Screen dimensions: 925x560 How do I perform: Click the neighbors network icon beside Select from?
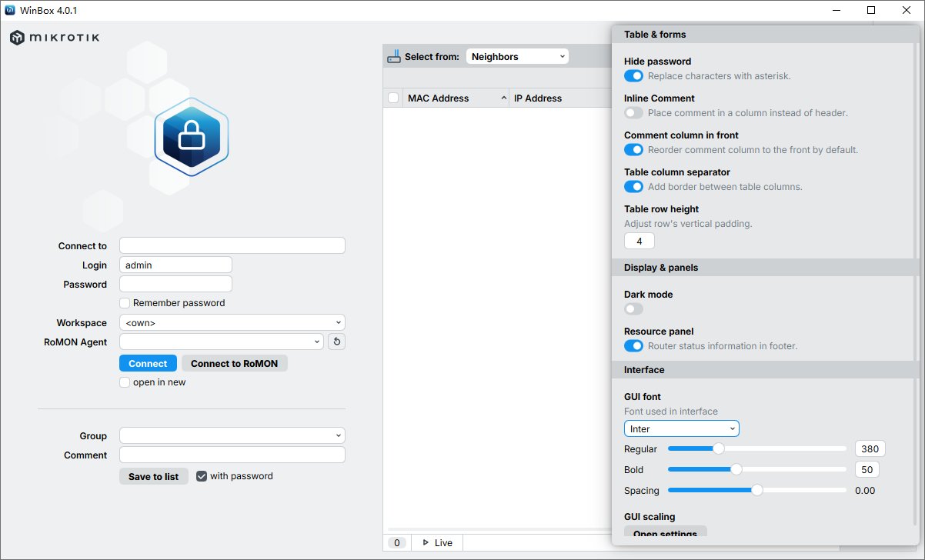coord(394,56)
